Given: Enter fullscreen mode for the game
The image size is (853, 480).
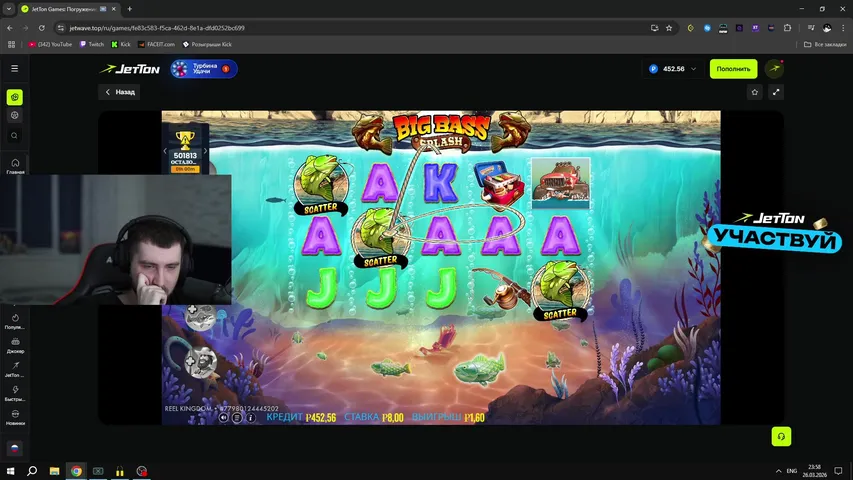Looking at the screenshot, I should [776, 92].
